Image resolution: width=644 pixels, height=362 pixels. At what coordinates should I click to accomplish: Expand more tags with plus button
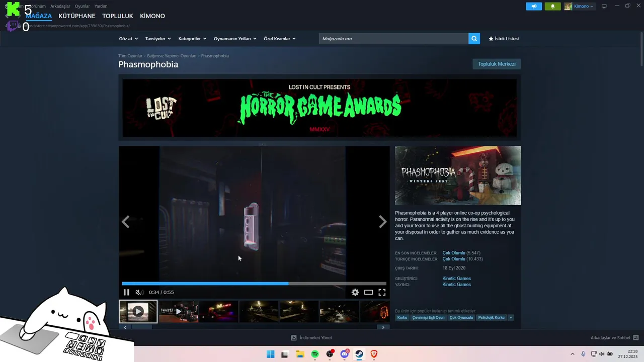pos(511,318)
